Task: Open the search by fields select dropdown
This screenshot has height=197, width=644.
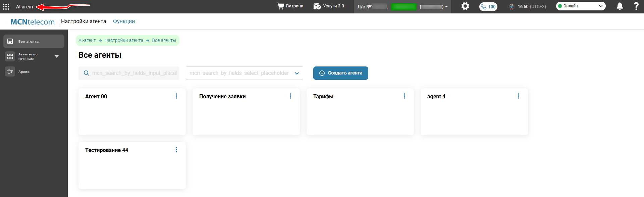Action: (245, 73)
